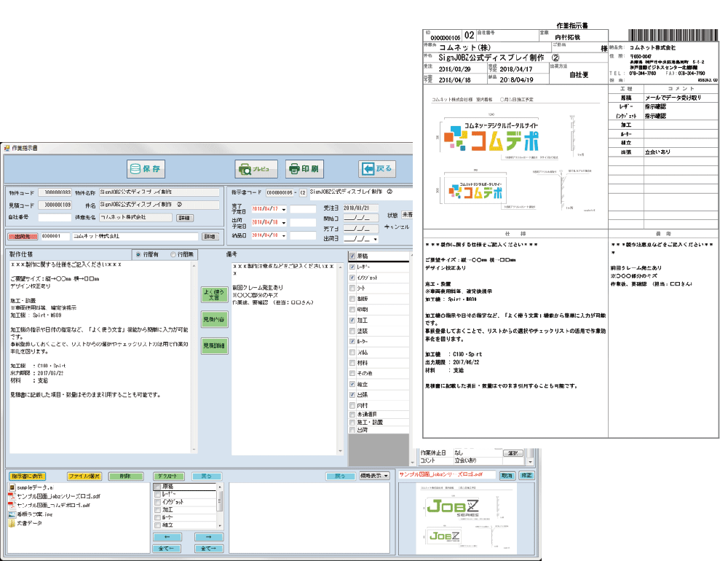Click the 全て→ move all right button
728x561 pixels.
[208, 549]
